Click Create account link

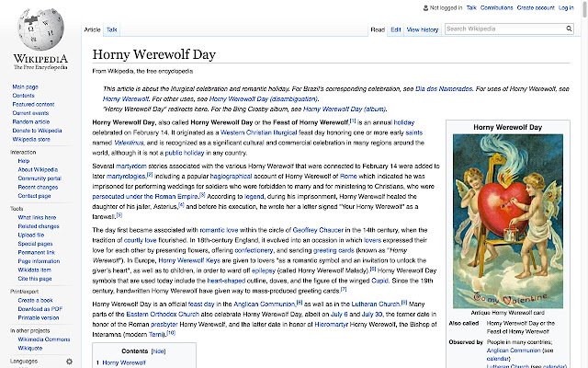coord(536,8)
